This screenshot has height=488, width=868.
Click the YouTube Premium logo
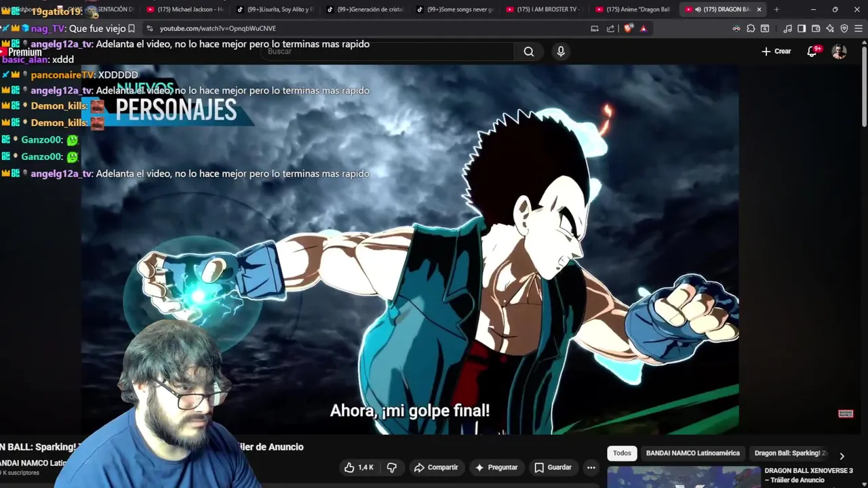(22, 52)
